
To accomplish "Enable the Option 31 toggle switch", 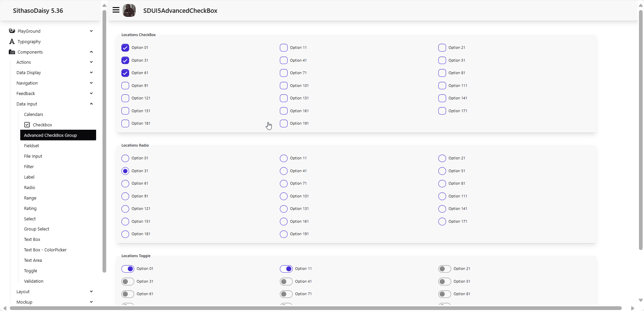I will coord(128,281).
